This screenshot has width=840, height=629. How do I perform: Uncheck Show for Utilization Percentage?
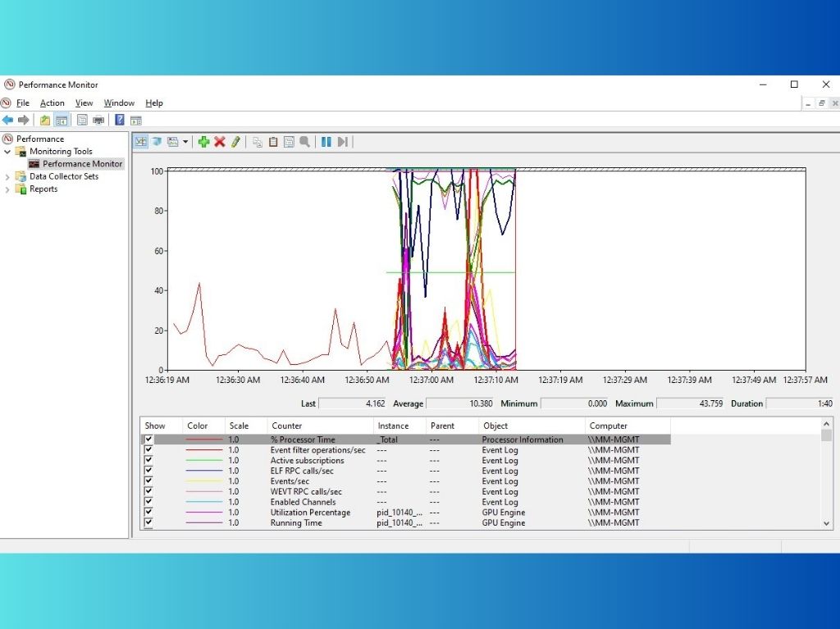(x=148, y=513)
